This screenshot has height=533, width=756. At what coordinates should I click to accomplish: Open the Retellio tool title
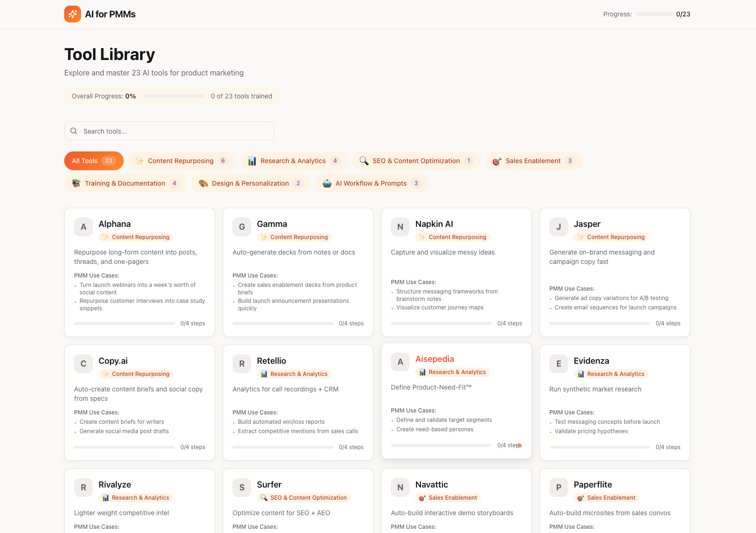click(271, 361)
